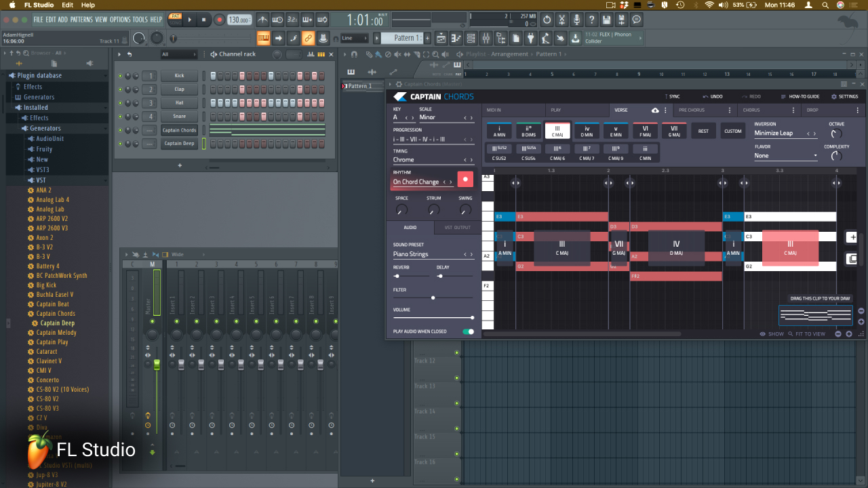
Task: Open the macOS Edit menu
Action: (x=67, y=5)
